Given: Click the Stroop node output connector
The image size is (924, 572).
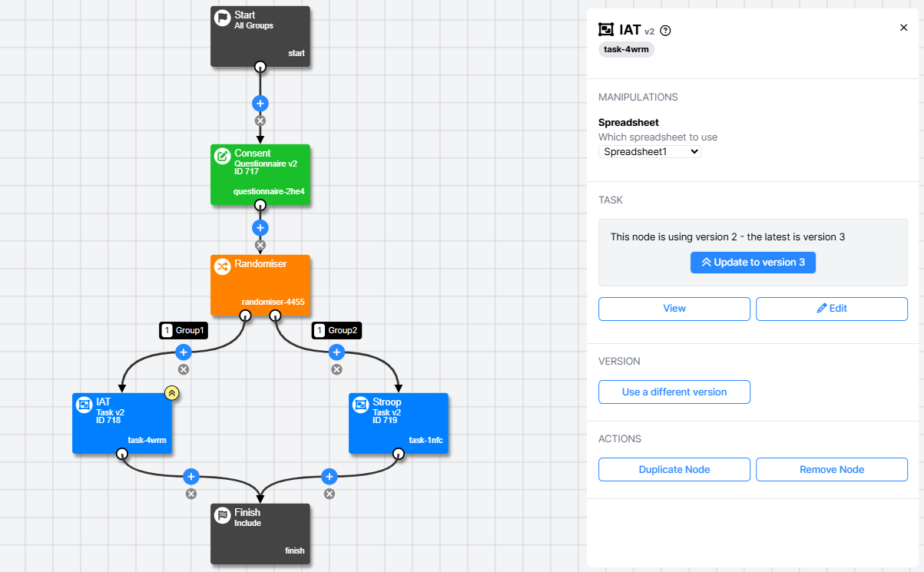Looking at the screenshot, I should point(398,454).
